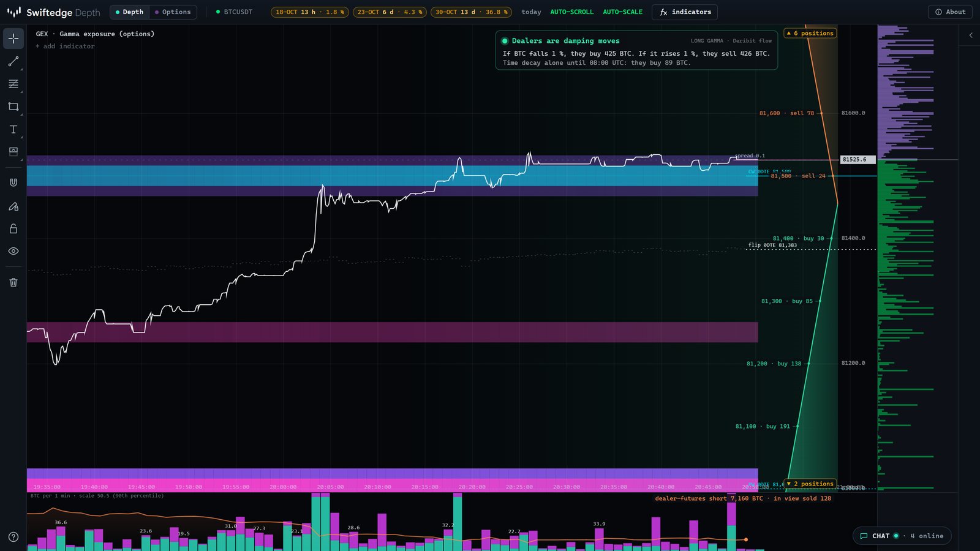980x551 pixels.
Task: Click the '81,100 · buy 191' level
Action: [x=763, y=427]
